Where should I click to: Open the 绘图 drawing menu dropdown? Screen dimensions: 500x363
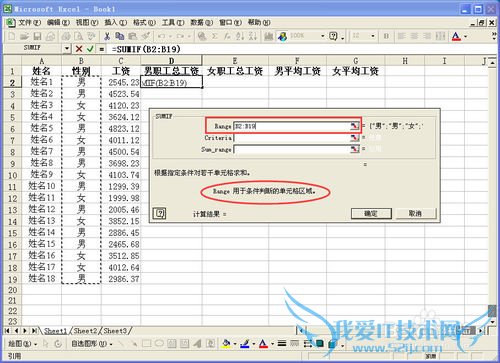pyautogui.click(x=22, y=344)
